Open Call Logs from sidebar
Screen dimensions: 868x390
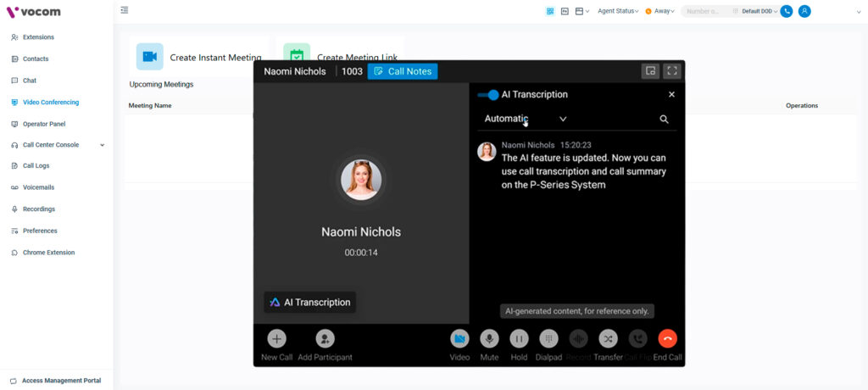pos(36,166)
